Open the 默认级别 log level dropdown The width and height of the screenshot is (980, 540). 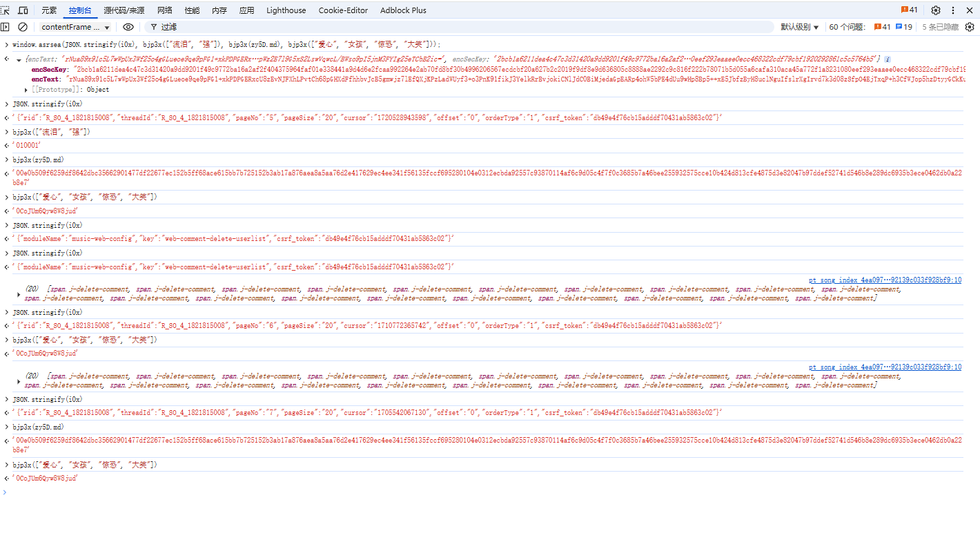click(x=800, y=27)
